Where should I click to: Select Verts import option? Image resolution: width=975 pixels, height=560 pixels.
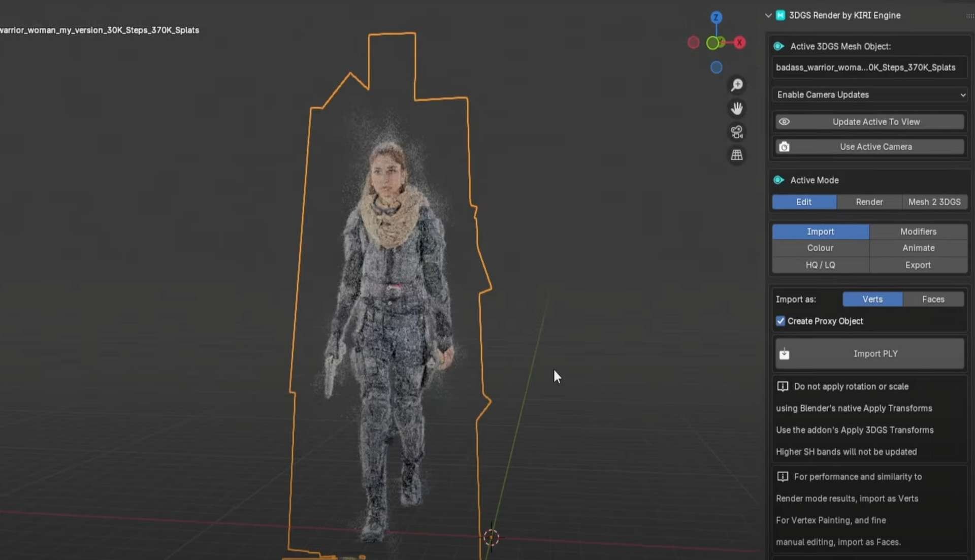coord(872,299)
